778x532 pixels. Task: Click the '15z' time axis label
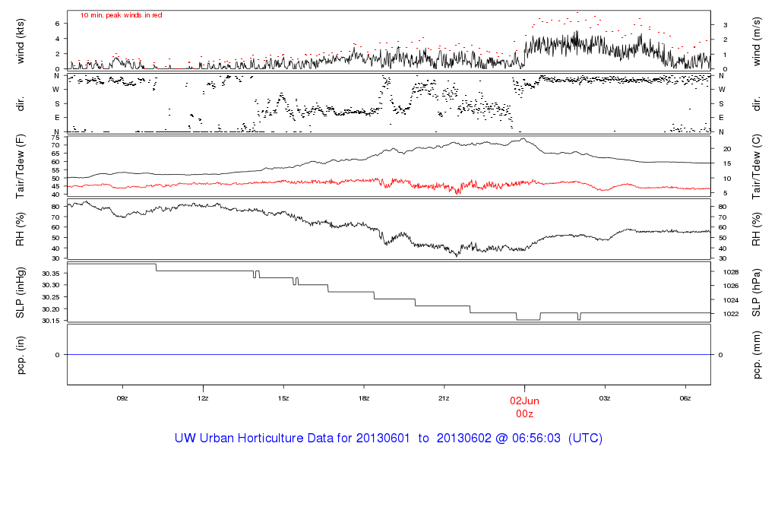(283, 398)
